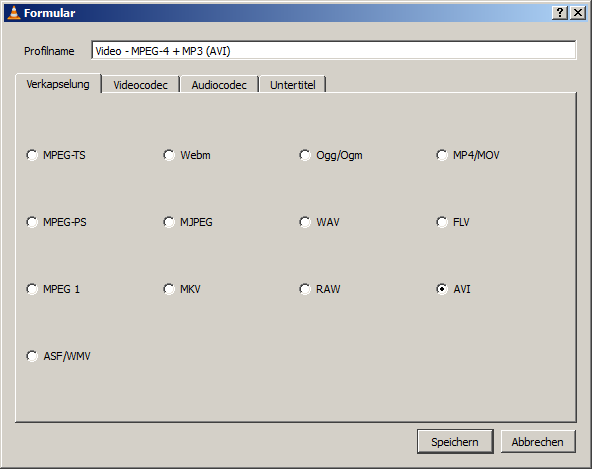Click the Verkapselung tab
Screen dimensions: 592x469
point(58,84)
